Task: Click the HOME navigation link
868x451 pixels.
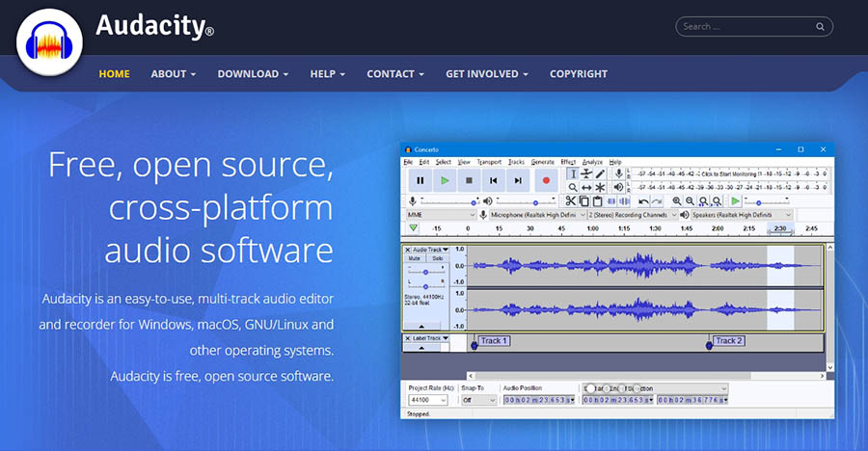Action: [x=114, y=73]
